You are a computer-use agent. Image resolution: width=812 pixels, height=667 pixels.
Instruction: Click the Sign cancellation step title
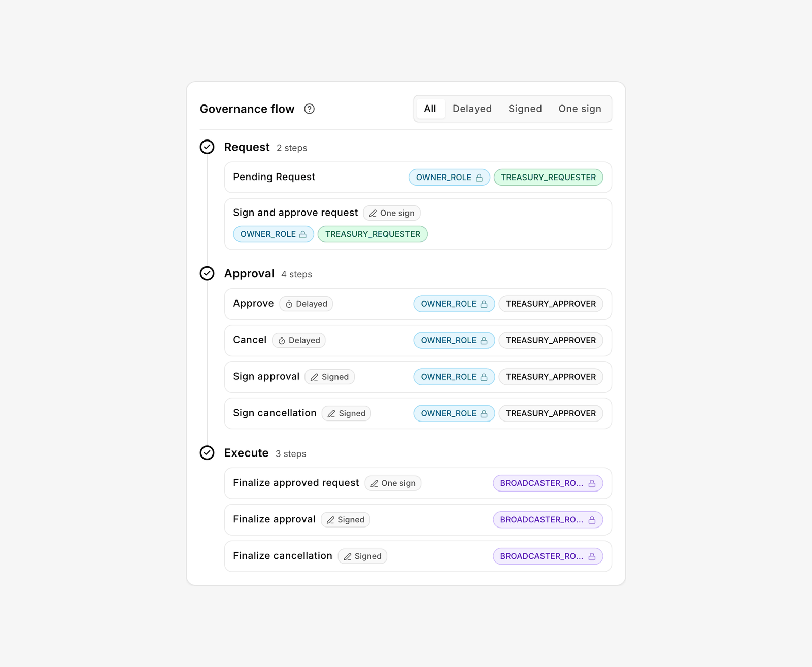pyautogui.click(x=275, y=413)
